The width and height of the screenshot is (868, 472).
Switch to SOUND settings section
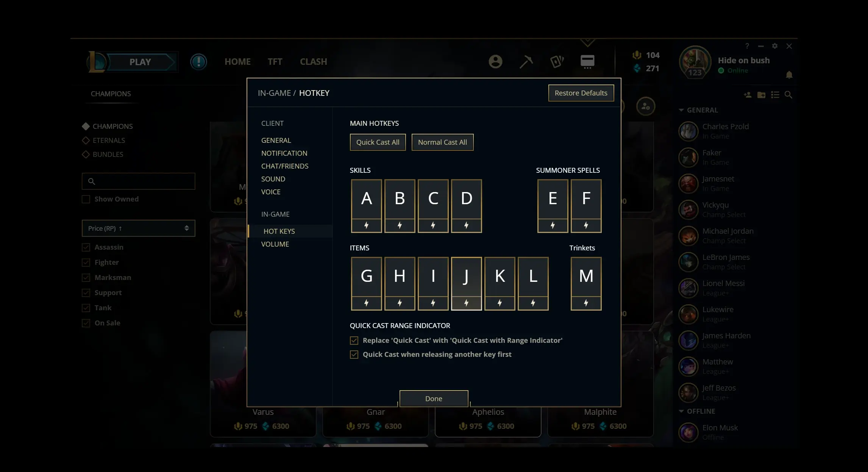coord(273,178)
